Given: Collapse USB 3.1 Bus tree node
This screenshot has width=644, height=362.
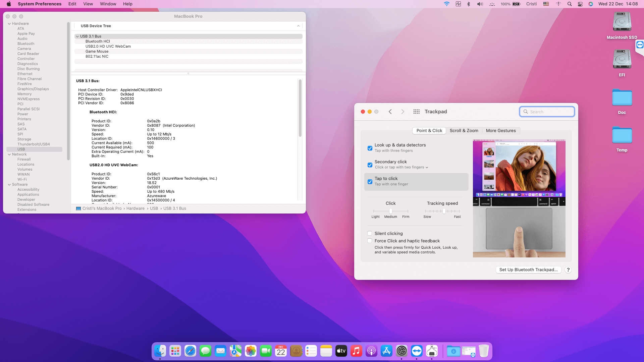Looking at the screenshot, I should [77, 37].
